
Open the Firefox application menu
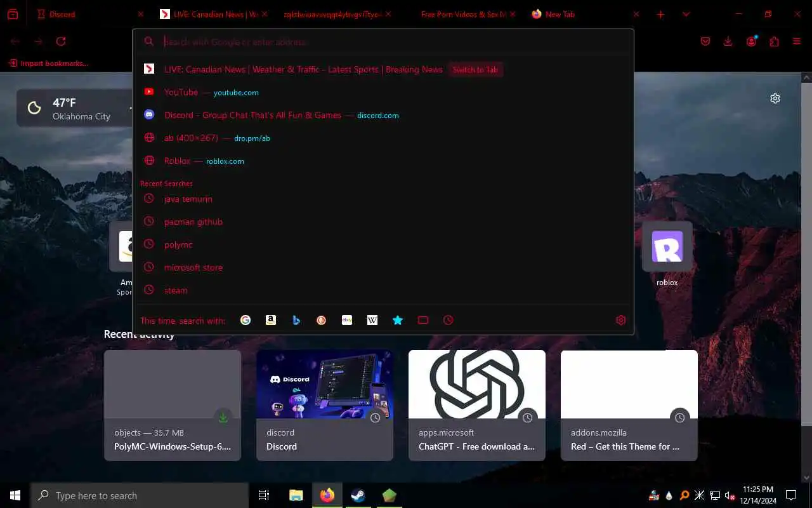797,41
